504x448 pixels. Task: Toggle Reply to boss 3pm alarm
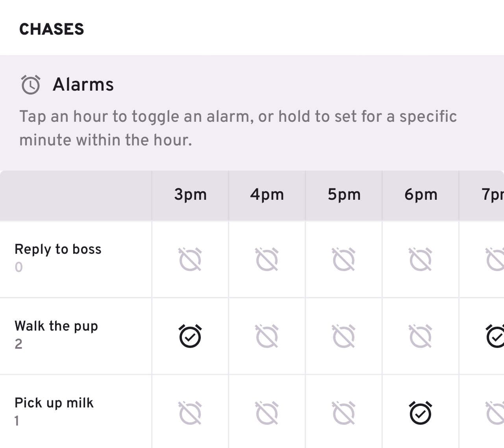[x=190, y=259]
